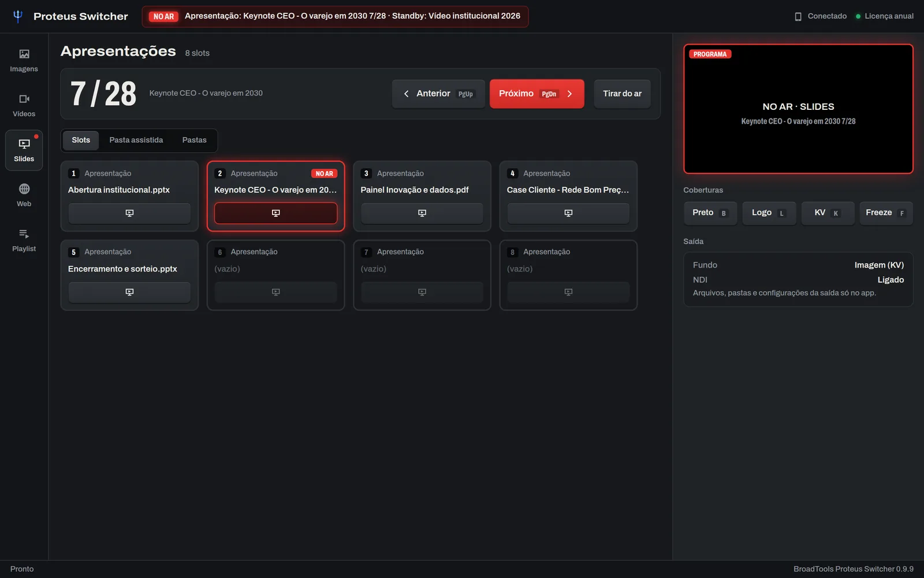
Task: Send Painel Inovação e dados.pdf to air
Action: pyautogui.click(x=422, y=213)
